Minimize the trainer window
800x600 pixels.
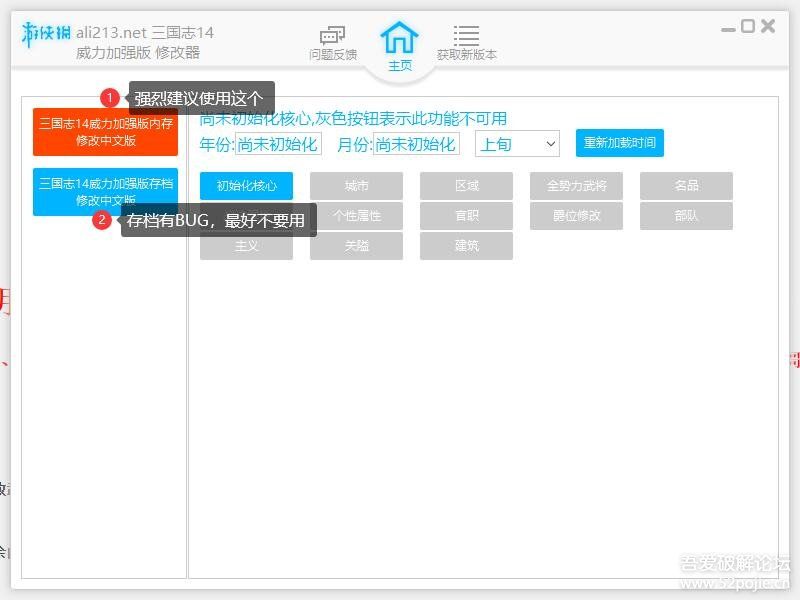[728, 27]
